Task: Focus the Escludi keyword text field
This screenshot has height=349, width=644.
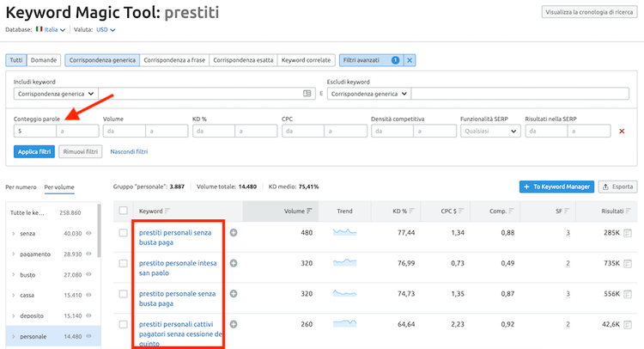Action: click(x=520, y=94)
